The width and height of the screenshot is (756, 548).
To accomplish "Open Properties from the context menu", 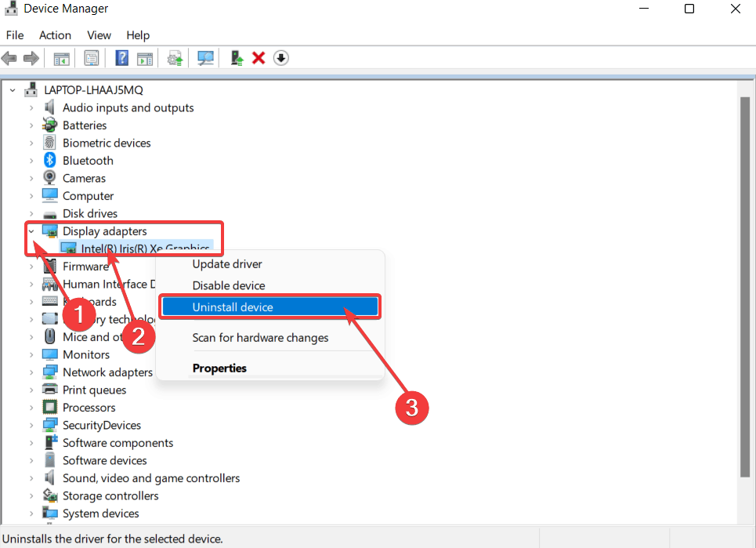I will (x=270, y=368).
